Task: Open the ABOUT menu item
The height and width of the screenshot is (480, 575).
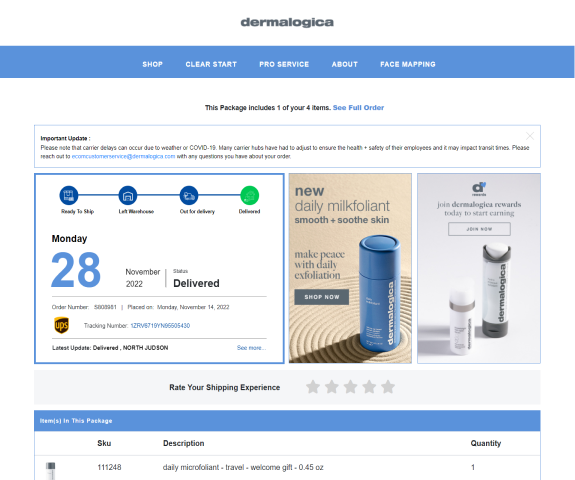Action: pos(345,64)
